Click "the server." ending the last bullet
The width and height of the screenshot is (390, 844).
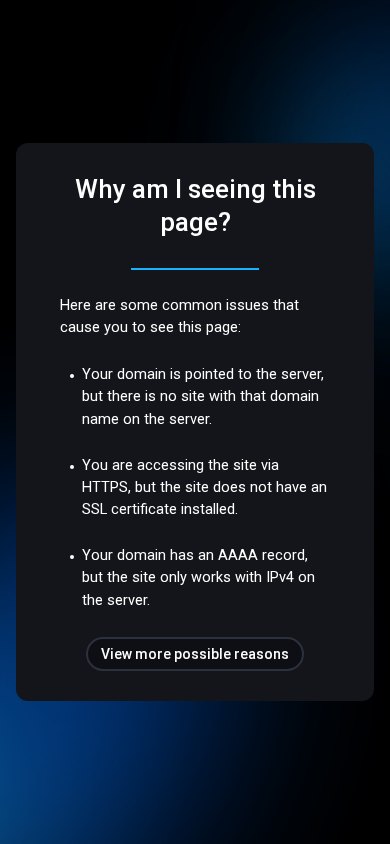116,600
